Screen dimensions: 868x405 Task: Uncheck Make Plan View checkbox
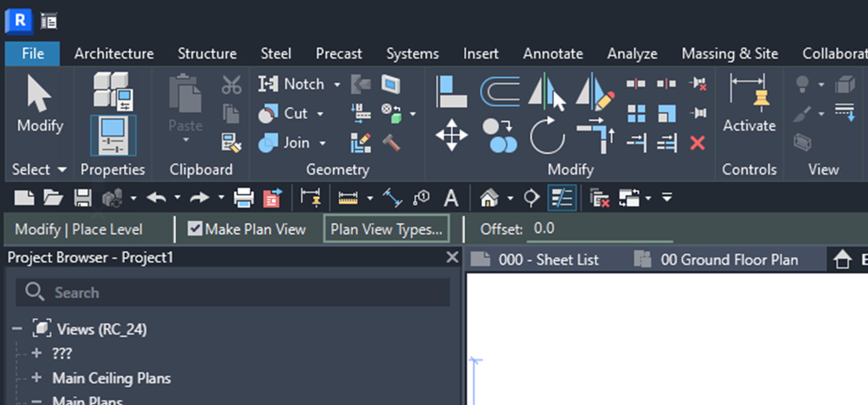[x=195, y=228]
